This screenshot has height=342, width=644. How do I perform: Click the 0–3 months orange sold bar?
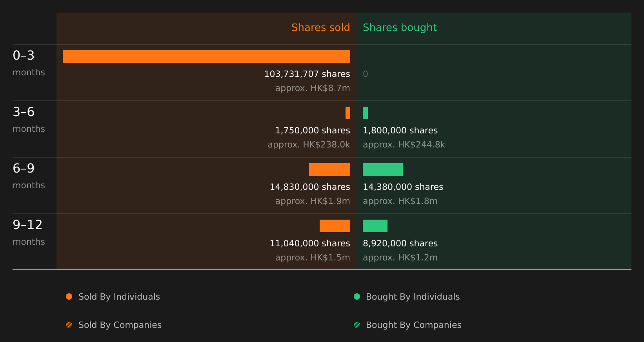coord(206,56)
